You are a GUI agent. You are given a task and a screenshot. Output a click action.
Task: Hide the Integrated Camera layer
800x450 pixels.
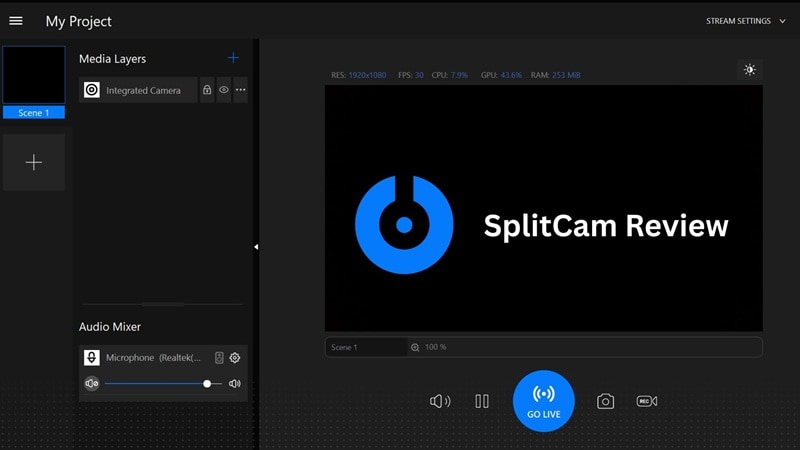pyautogui.click(x=223, y=90)
